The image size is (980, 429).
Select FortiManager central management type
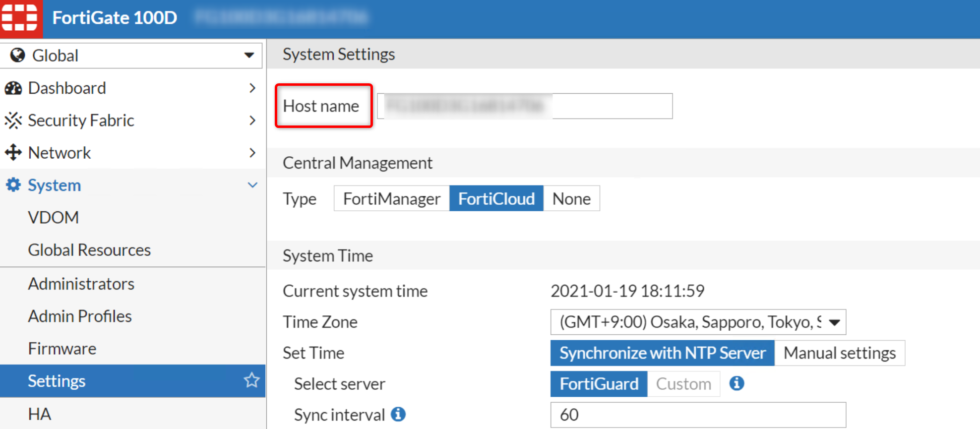click(x=391, y=199)
